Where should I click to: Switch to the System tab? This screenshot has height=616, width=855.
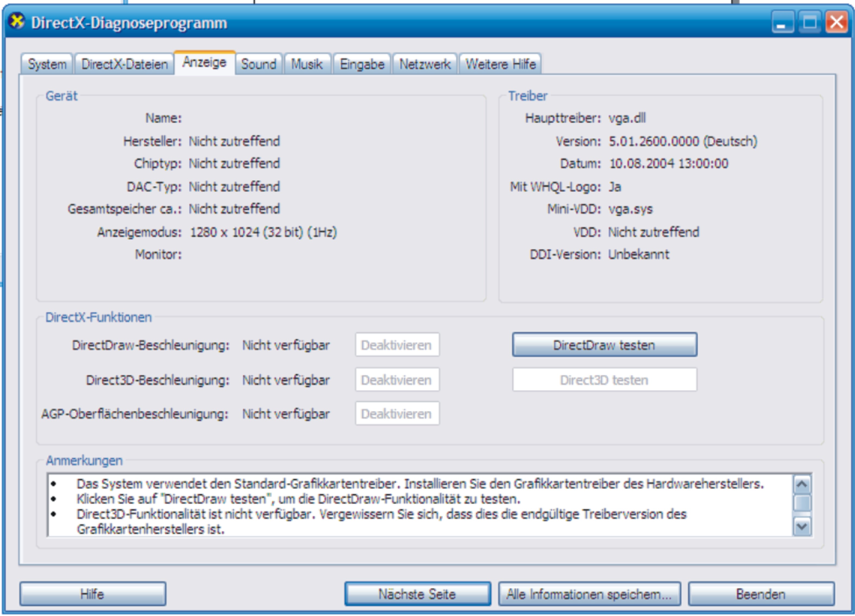tap(47, 64)
